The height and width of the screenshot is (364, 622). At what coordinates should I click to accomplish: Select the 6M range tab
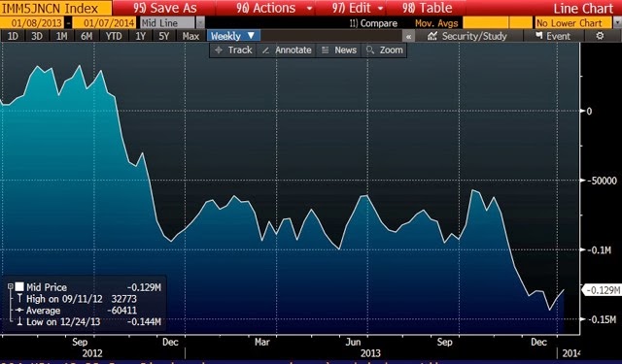click(x=86, y=37)
